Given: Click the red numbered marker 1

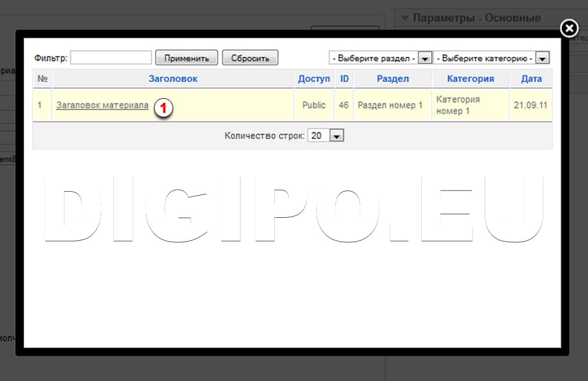Looking at the screenshot, I should 164,107.
